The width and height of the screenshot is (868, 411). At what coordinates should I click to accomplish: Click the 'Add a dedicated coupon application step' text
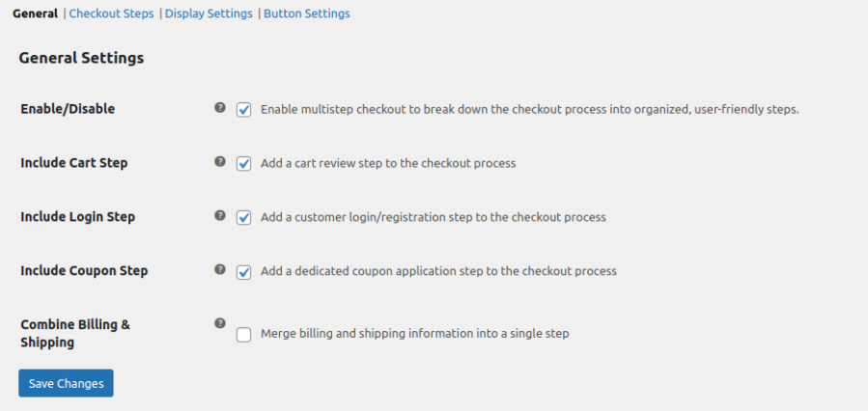click(438, 272)
